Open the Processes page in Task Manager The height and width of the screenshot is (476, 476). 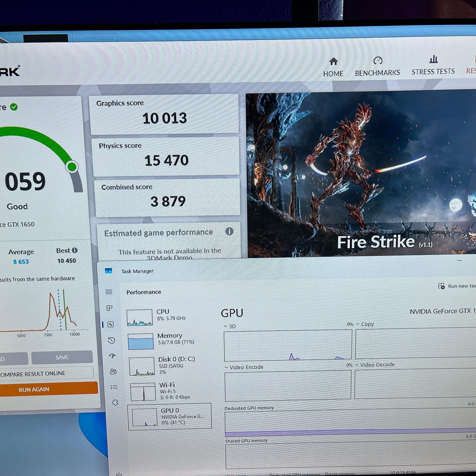click(x=109, y=308)
